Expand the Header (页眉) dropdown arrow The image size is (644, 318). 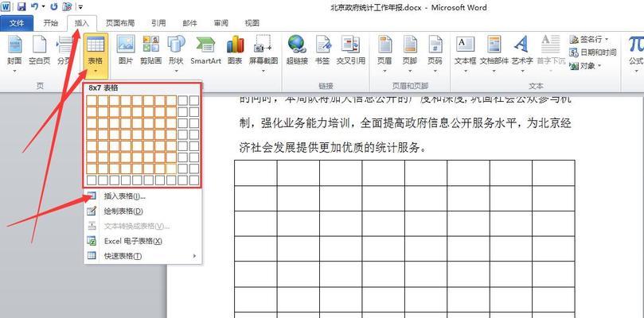(x=384, y=71)
